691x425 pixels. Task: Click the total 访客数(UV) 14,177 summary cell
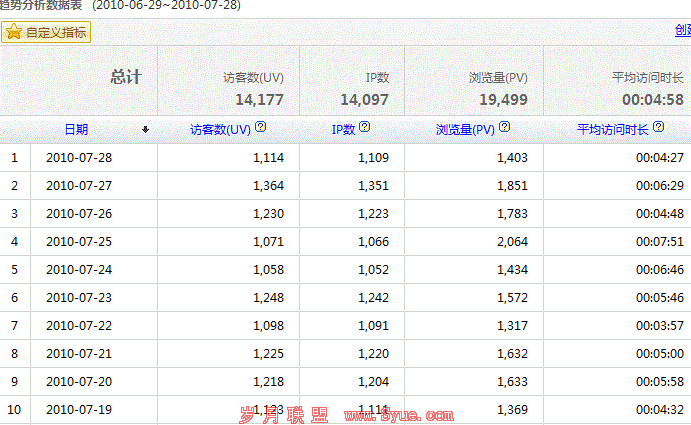click(259, 99)
